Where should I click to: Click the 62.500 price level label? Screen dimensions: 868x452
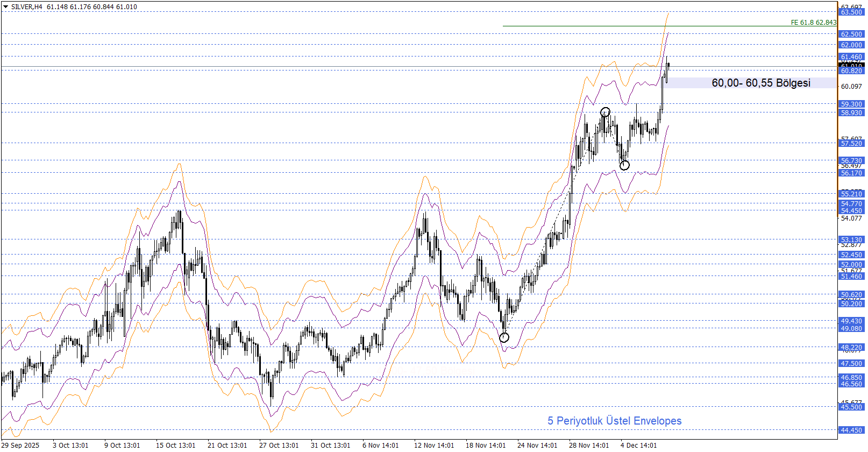click(851, 34)
